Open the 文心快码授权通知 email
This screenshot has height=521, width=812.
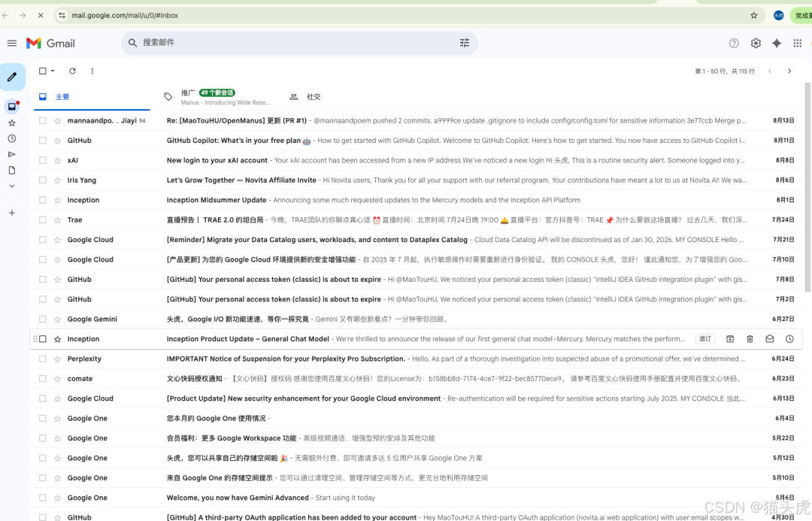[x=416, y=379]
